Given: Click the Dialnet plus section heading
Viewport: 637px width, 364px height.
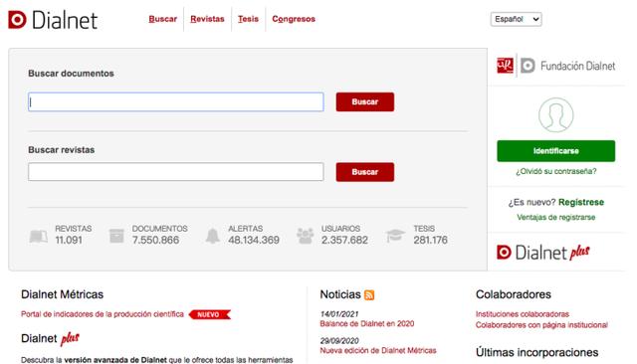Looking at the screenshot, I should point(50,338).
